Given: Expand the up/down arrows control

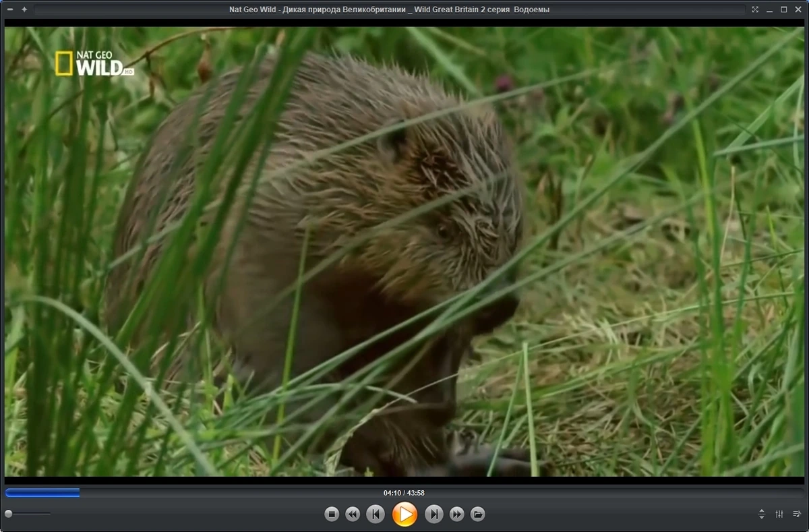Looking at the screenshot, I should [x=762, y=514].
